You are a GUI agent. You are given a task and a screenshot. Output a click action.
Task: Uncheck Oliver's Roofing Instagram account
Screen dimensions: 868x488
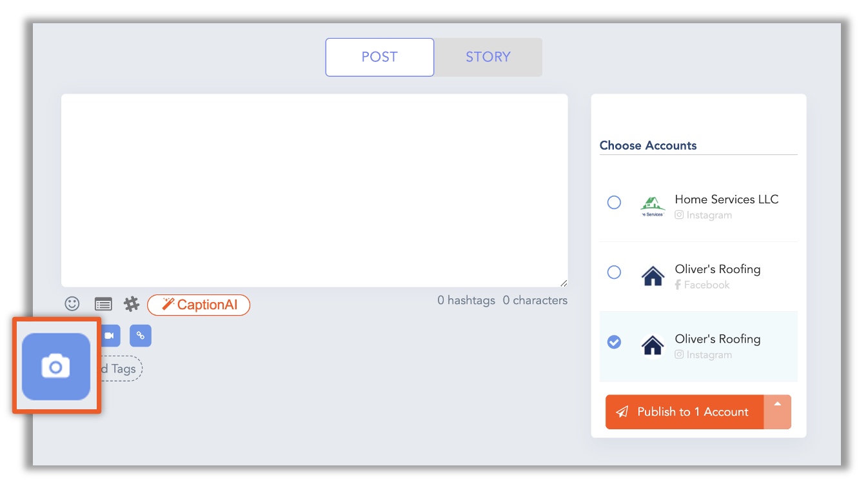[614, 342]
